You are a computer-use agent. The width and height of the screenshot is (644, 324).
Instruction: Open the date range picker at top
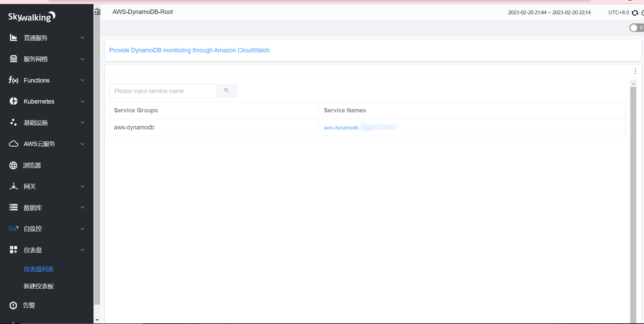point(549,13)
